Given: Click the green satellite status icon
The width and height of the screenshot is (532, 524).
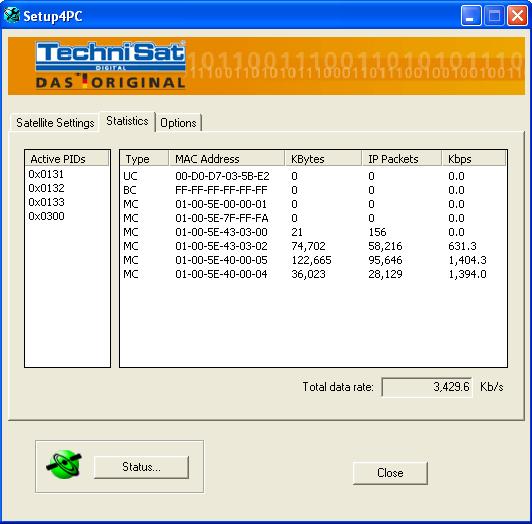Looking at the screenshot, I should click(x=64, y=465).
